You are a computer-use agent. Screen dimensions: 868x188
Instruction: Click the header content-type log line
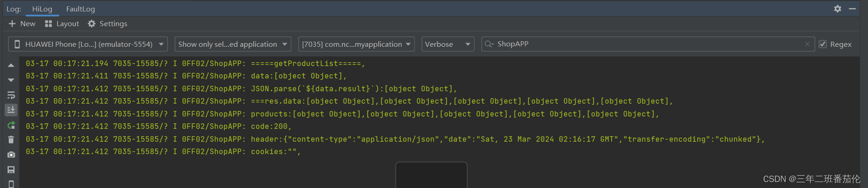click(x=395, y=139)
